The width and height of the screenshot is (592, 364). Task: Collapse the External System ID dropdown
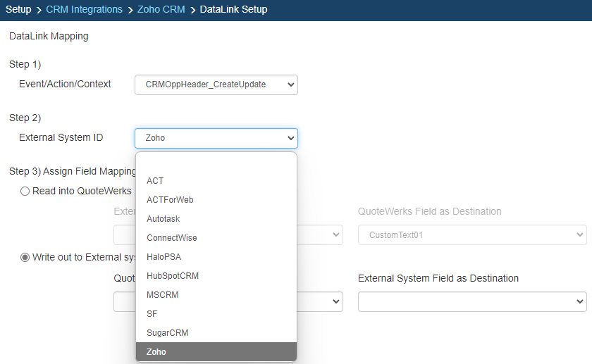coord(216,138)
